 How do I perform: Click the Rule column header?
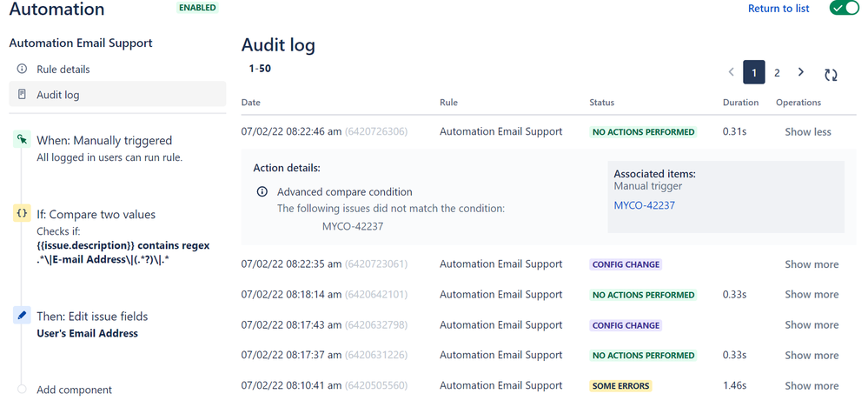point(448,103)
